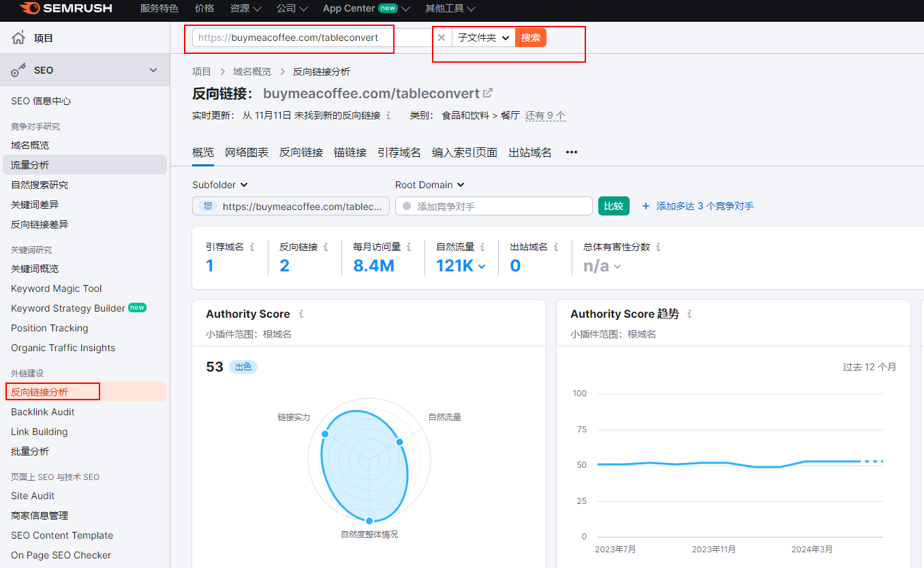Open Backlink Audit in the sidebar
Screen dimensions: 924x568
point(43,412)
